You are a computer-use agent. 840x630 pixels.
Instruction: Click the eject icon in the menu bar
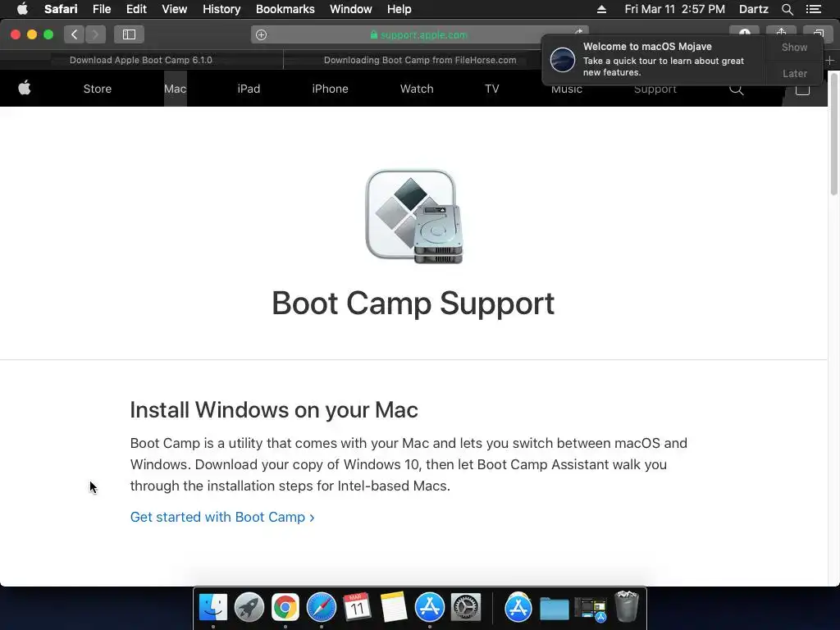click(x=601, y=9)
